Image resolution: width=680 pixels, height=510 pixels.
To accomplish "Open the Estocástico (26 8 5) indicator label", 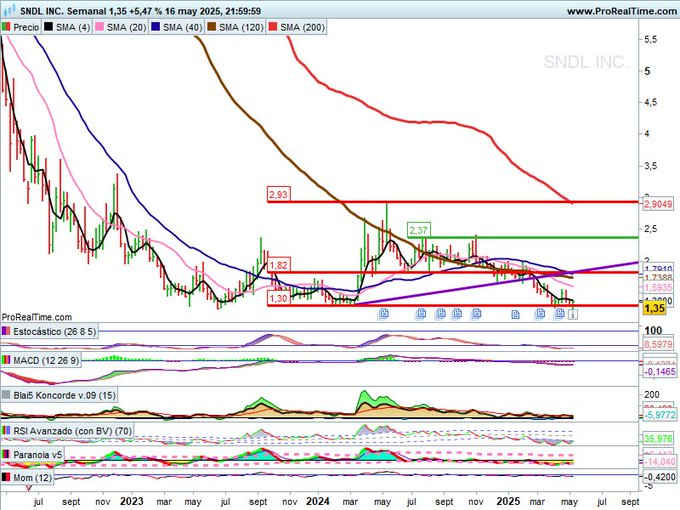I will [x=55, y=332].
